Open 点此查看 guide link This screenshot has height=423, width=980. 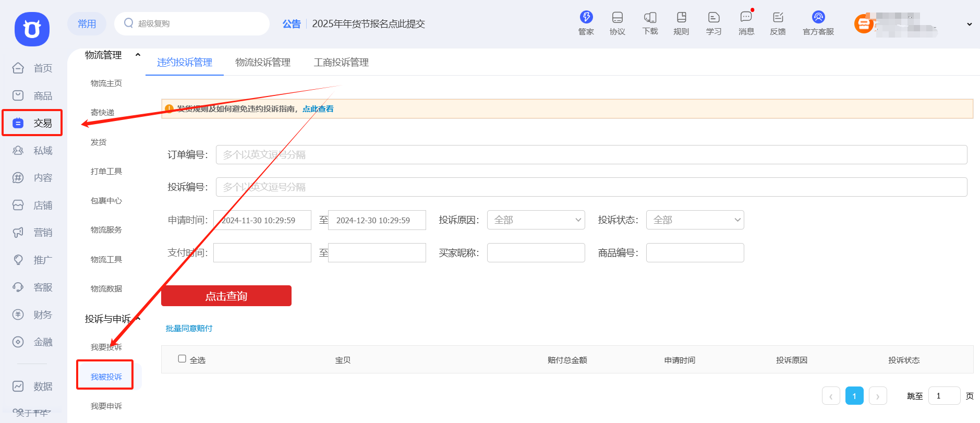[318, 108]
